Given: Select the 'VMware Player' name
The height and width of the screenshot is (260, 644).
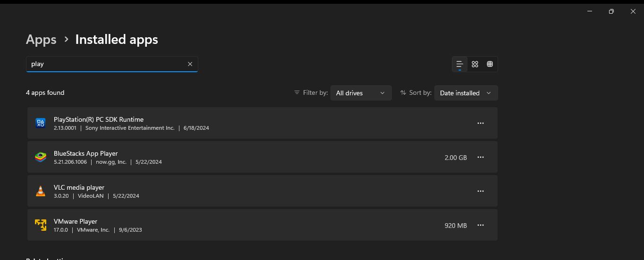Looking at the screenshot, I should [76, 221].
